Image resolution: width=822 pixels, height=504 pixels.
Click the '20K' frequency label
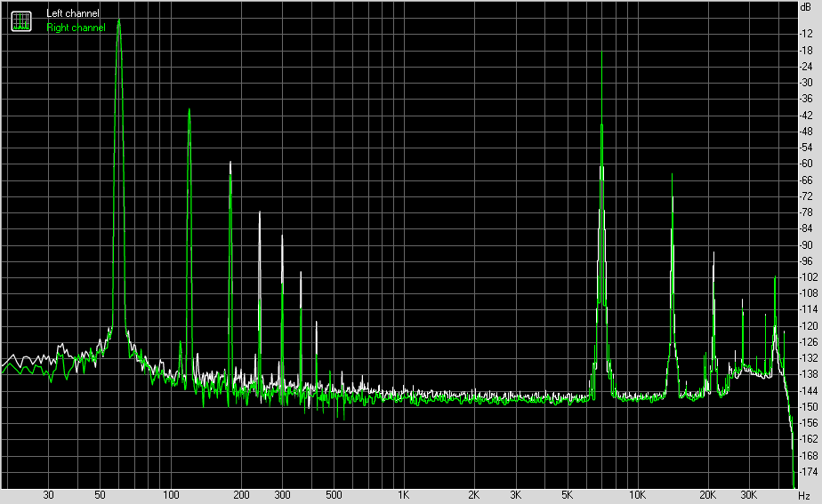click(x=708, y=495)
